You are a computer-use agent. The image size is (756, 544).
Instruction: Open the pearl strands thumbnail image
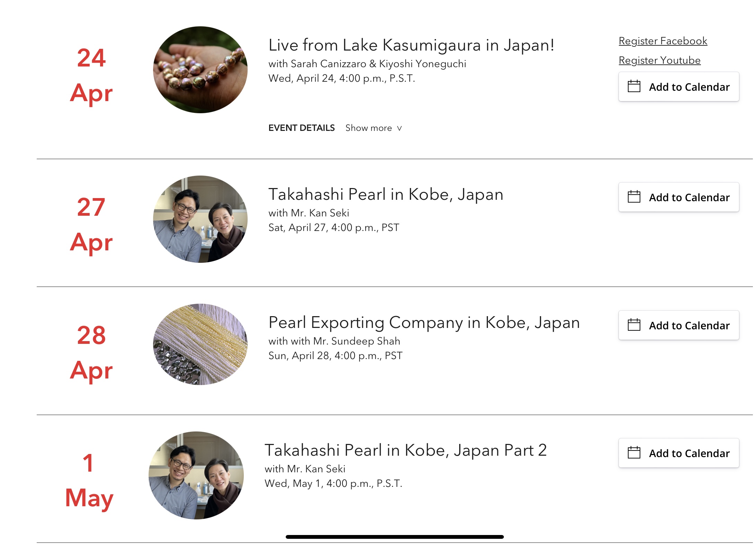tap(200, 344)
